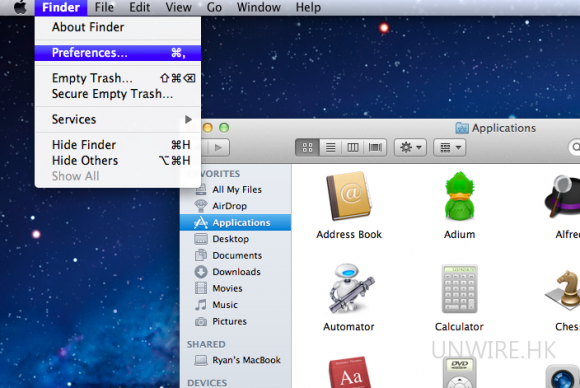
Task: Select Downloads in sidebar
Action: [236, 272]
